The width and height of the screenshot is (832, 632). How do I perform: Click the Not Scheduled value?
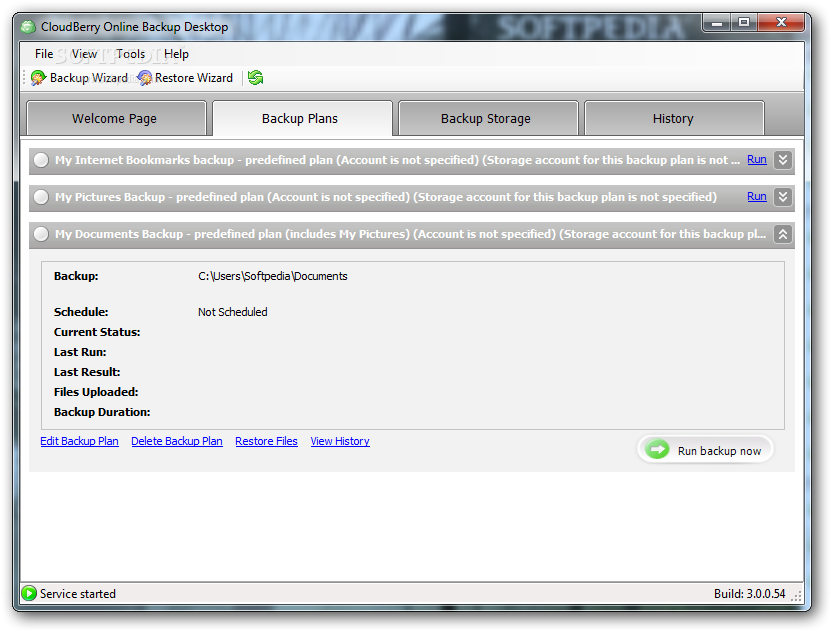pos(232,312)
